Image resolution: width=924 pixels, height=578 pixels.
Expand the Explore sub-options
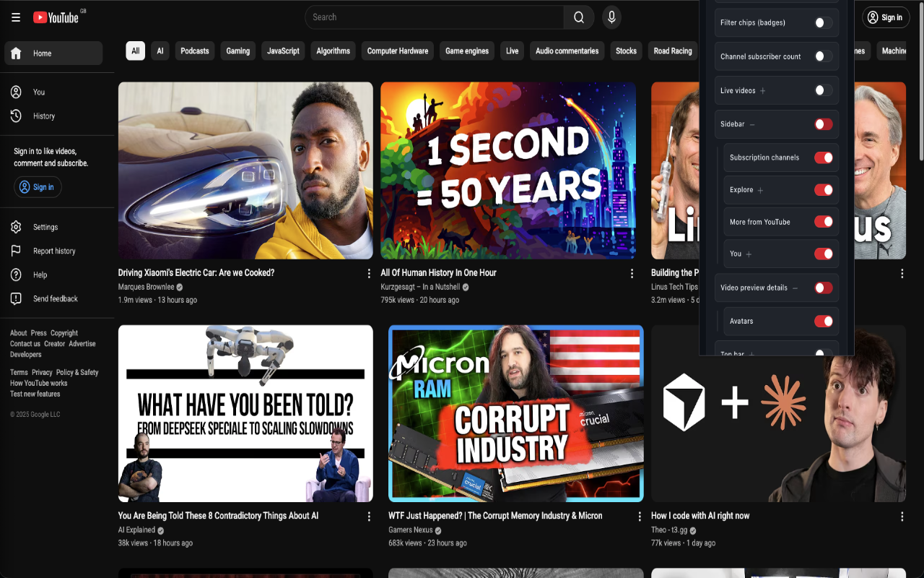[760, 191]
